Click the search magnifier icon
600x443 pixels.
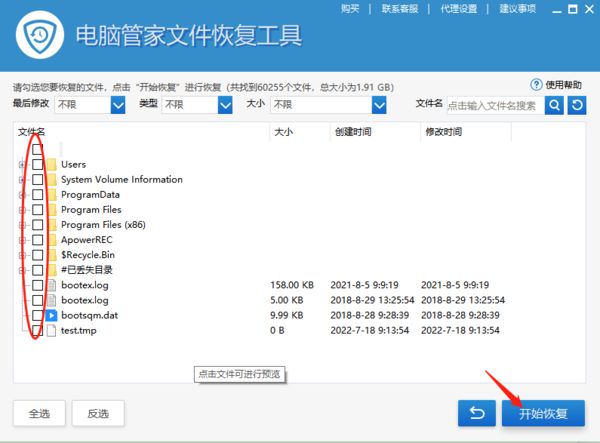[554, 105]
